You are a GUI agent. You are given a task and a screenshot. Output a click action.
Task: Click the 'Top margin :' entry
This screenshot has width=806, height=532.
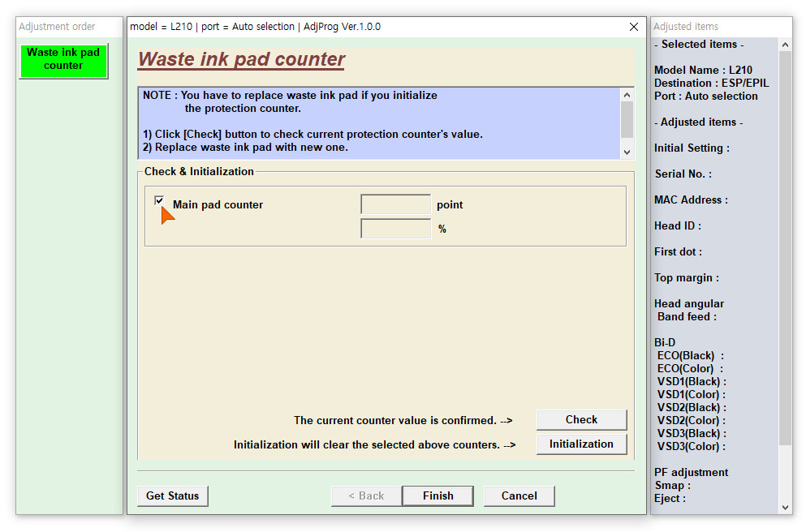687,278
